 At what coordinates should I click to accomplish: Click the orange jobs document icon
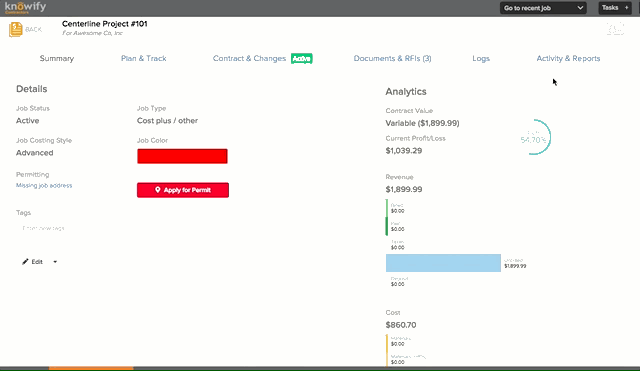point(16,29)
